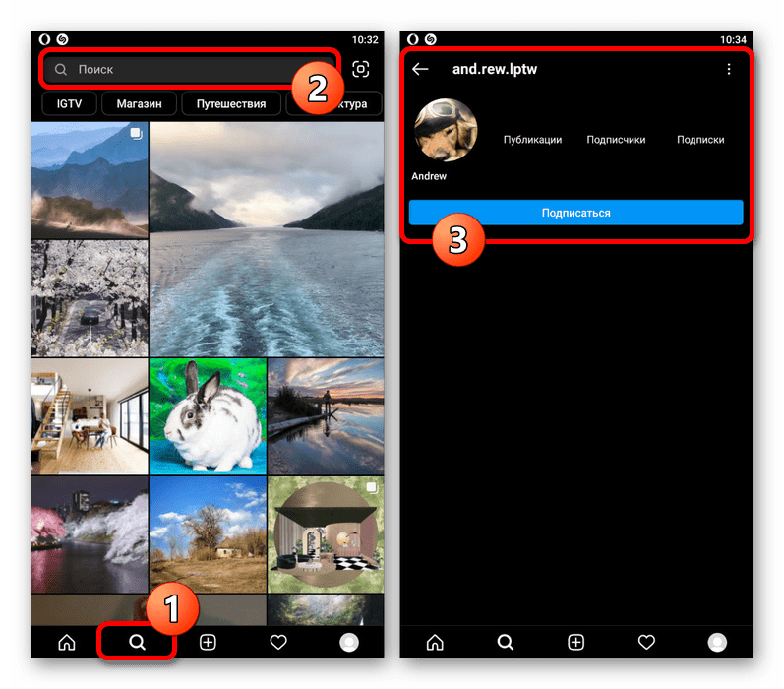784x689 pixels.
Task: Open the Подписчики followers list
Action: (x=616, y=140)
